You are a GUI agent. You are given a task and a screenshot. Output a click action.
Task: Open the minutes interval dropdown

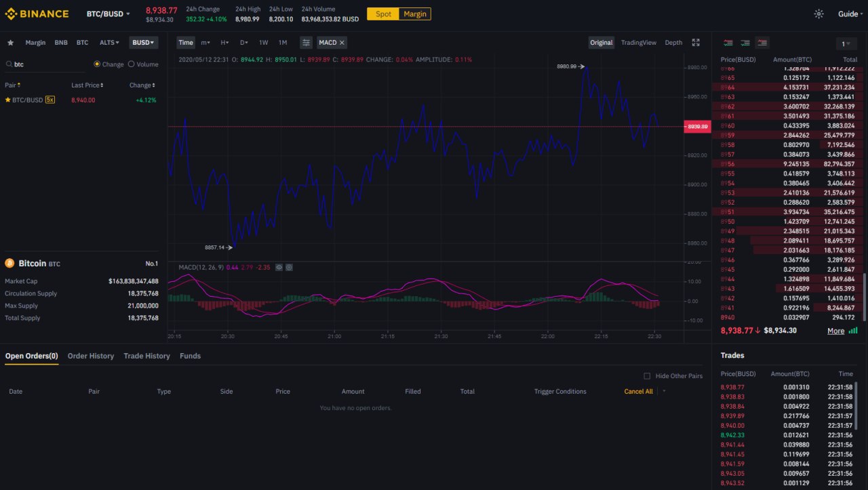point(205,43)
